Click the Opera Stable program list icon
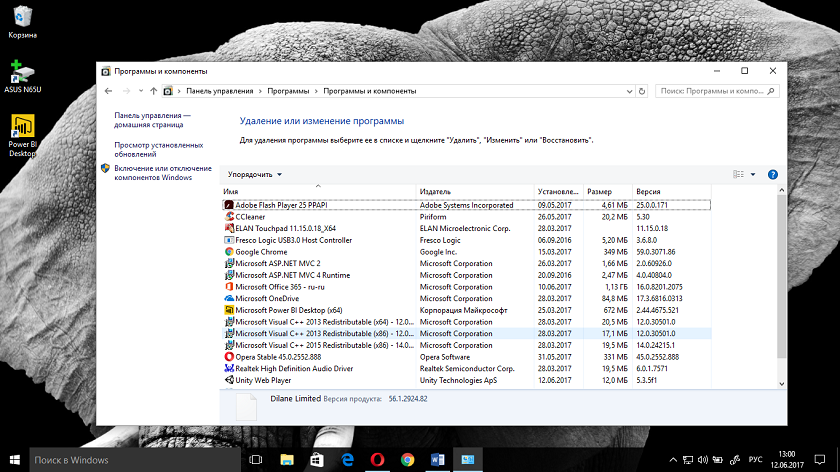This screenshot has width=840, height=472. (x=229, y=357)
